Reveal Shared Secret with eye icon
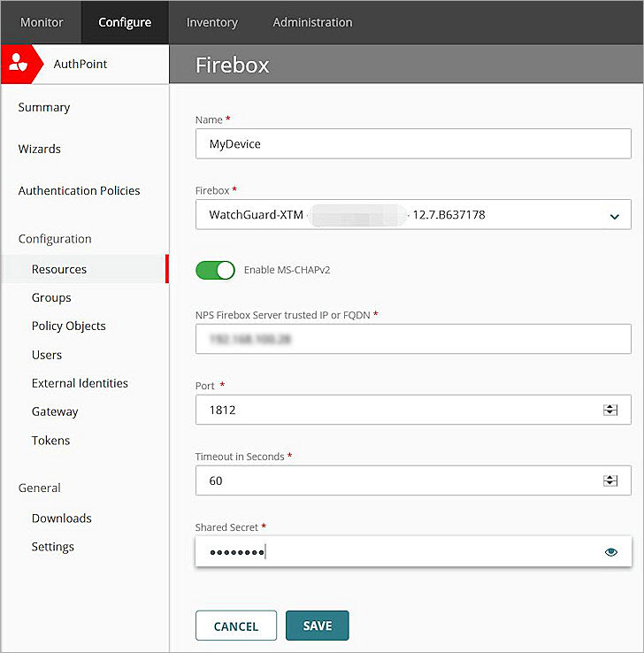Viewport: 644px width, 653px height. click(x=610, y=552)
